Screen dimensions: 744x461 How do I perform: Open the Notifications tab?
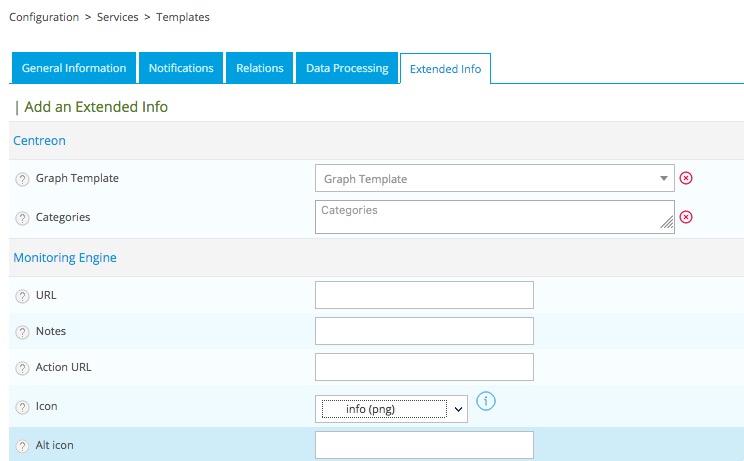point(181,68)
